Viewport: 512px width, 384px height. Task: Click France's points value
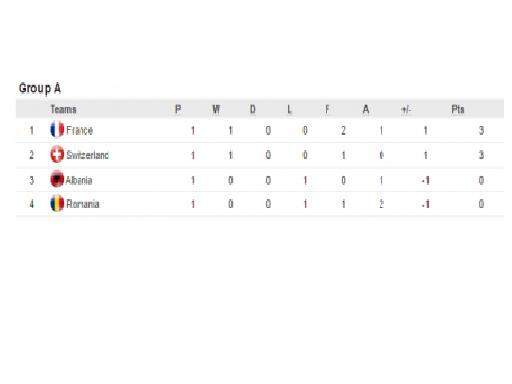pos(481,130)
